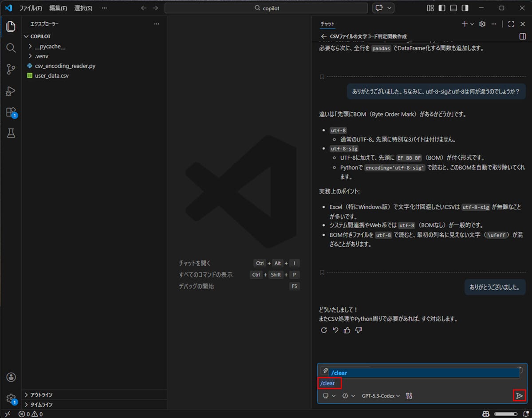Screen dimensions: 532x418
Task: Select the チャット tab
Action: coord(327,24)
